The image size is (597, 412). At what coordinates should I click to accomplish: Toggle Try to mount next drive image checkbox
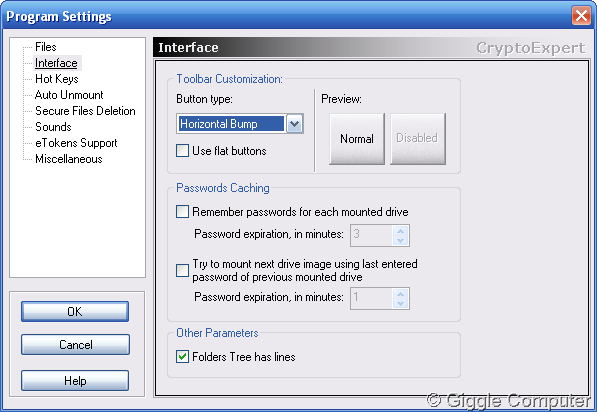182,270
